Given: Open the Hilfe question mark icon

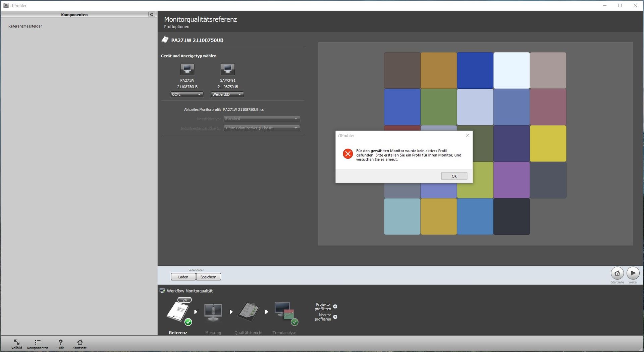Looking at the screenshot, I should pos(60,344).
